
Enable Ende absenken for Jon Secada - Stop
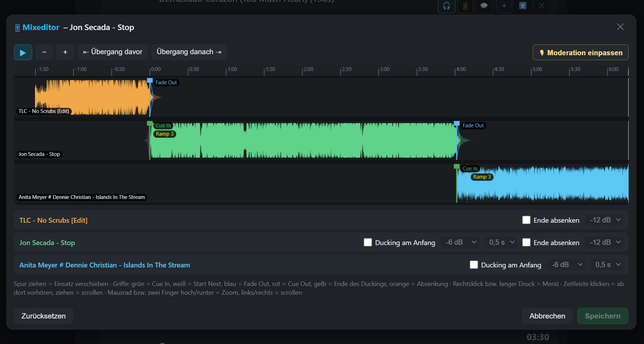(526, 242)
